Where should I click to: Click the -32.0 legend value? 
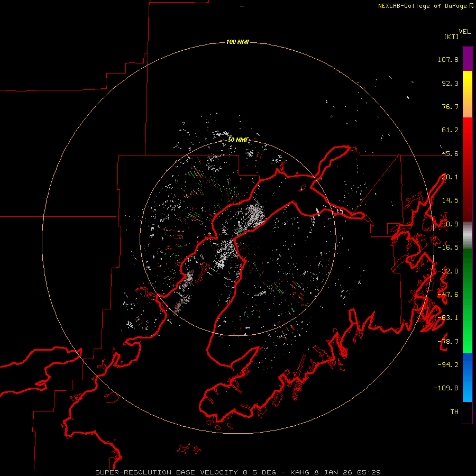pyautogui.click(x=448, y=271)
